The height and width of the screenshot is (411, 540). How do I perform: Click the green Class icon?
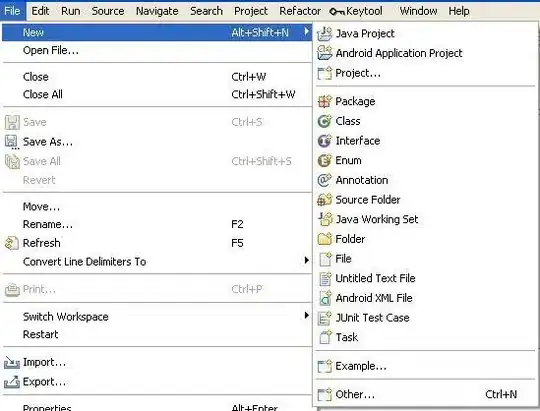(x=324, y=121)
